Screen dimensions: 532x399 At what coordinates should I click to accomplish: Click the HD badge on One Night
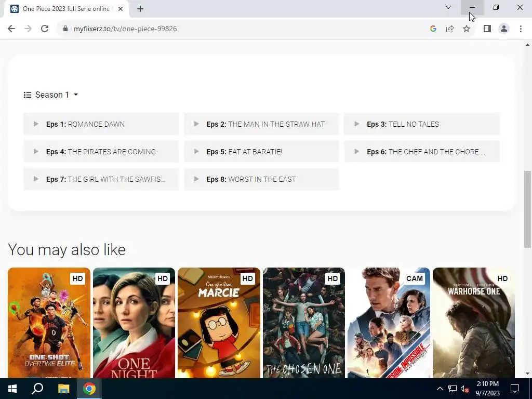coord(163,278)
